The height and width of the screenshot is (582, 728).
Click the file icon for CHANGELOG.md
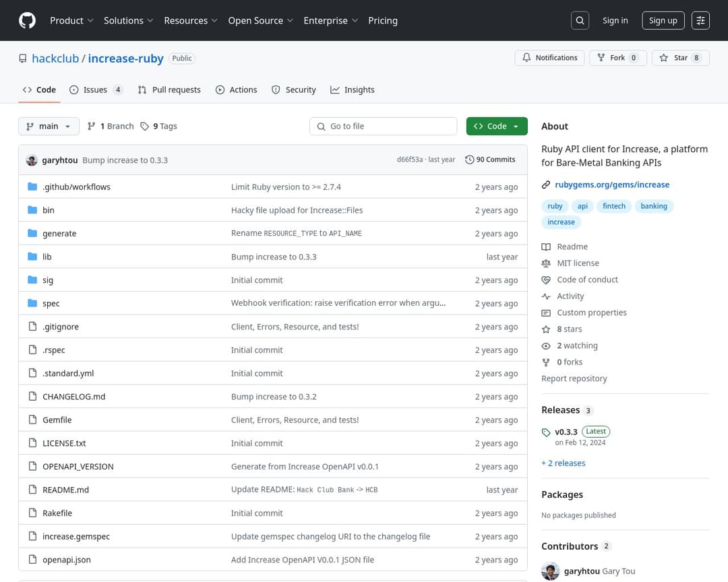32,396
